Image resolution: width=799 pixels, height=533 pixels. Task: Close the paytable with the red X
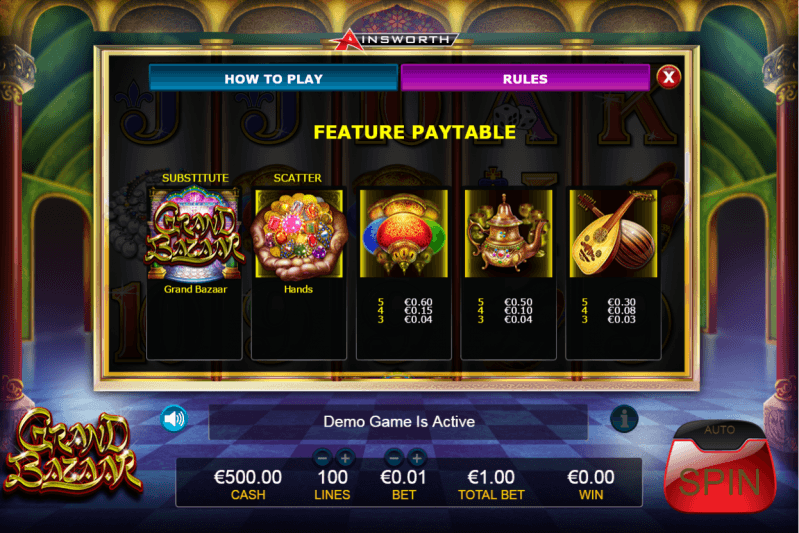[x=669, y=77]
